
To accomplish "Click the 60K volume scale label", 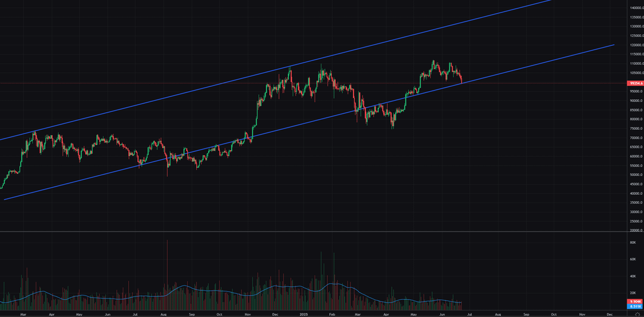I will 633,260.
